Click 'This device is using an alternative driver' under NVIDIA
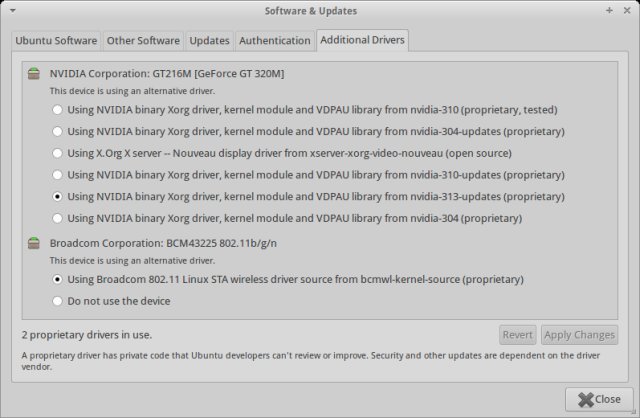 click(132, 91)
